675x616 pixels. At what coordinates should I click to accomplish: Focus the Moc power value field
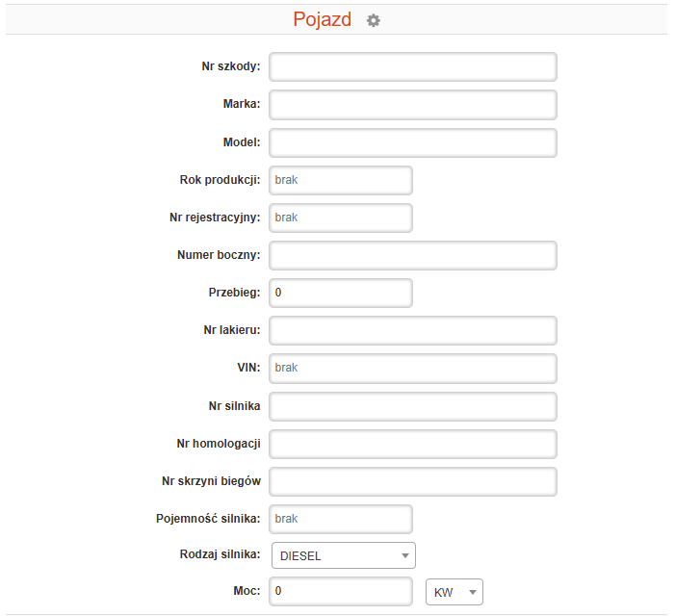pos(341,591)
